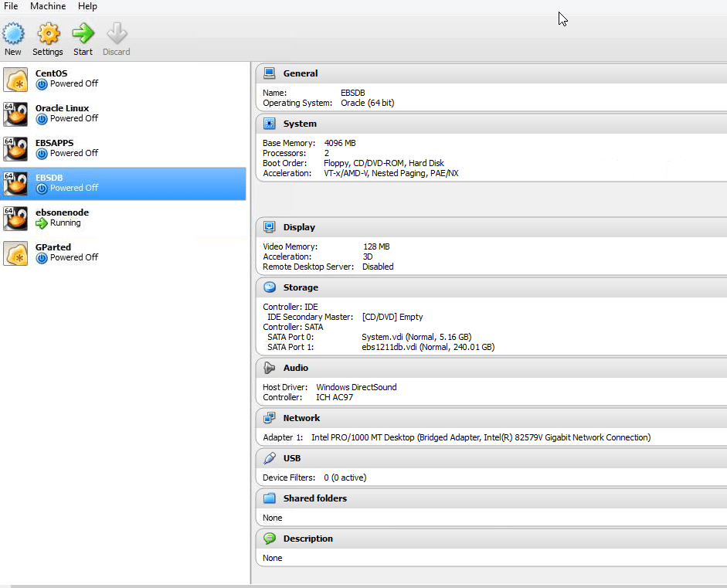Viewport: 727px width, 588px height.
Task: Click Remote Desktop Server 'Disabled' value
Action: click(378, 267)
